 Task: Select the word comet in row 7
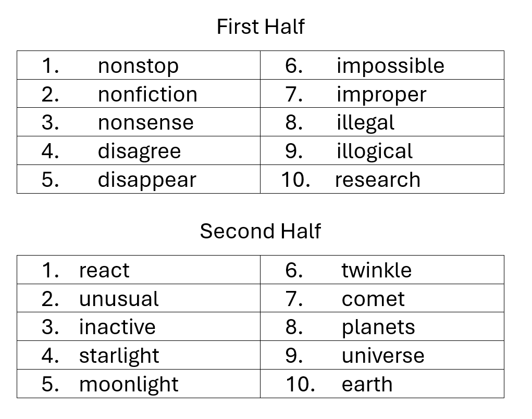pyautogui.click(x=373, y=299)
